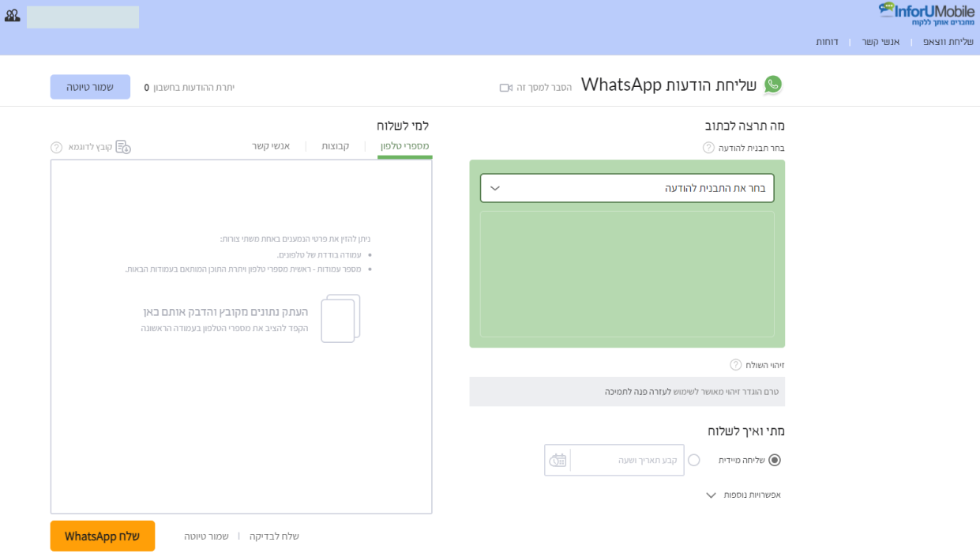Click the מתי ואיך לשלוח heading
980x557 pixels.
click(x=746, y=431)
